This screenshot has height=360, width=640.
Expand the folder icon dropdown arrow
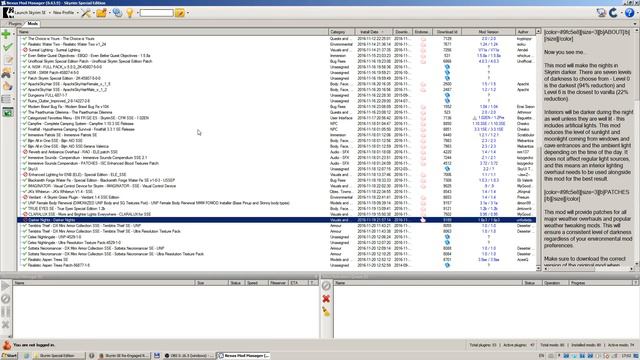pyautogui.click(x=109, y=13)
